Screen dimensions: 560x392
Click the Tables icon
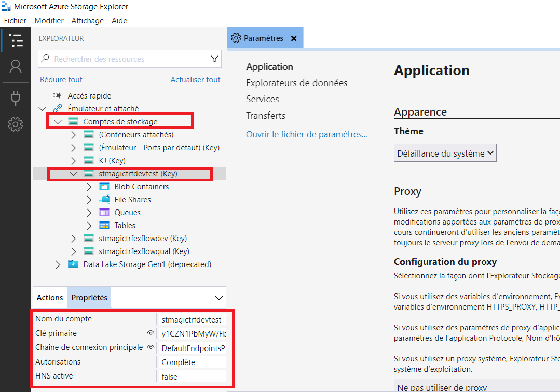tap(104, 226)
